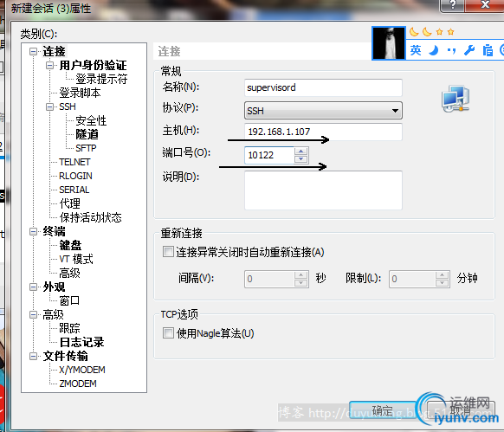Select RLOGIN tree item
Screen dimensions: 504x432
[x=75, y=176]
